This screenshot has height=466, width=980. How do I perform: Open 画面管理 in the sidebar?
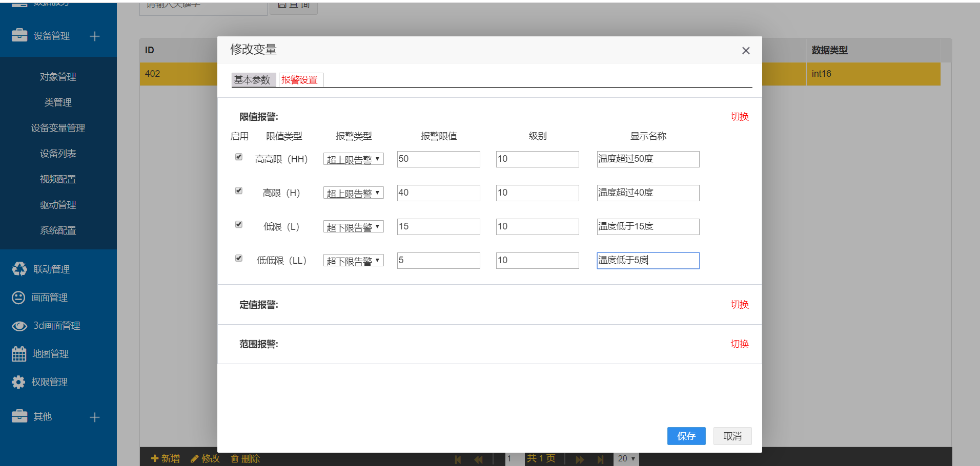point(50,298)
